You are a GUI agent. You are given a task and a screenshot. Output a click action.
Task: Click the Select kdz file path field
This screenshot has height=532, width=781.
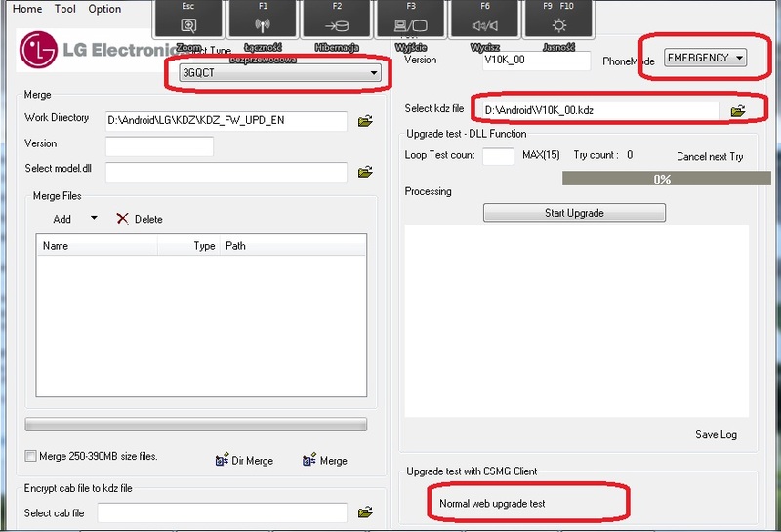coord(600,110)
